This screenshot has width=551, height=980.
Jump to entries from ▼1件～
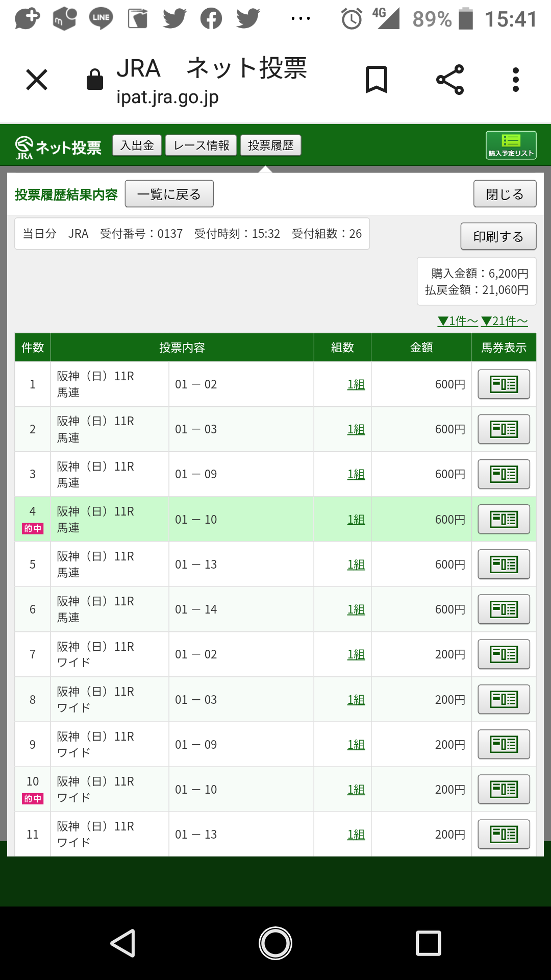click(458, 321)
